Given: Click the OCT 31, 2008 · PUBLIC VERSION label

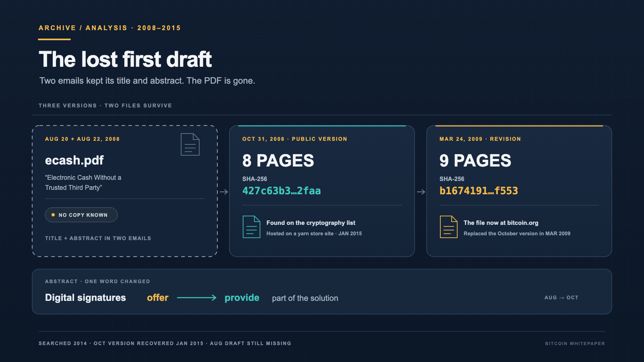Looking at the screenshot, I should click(x=295, y=139).
